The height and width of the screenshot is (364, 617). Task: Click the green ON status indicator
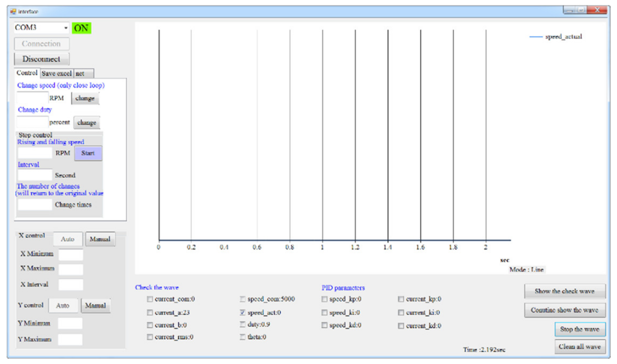click(81, 28)
